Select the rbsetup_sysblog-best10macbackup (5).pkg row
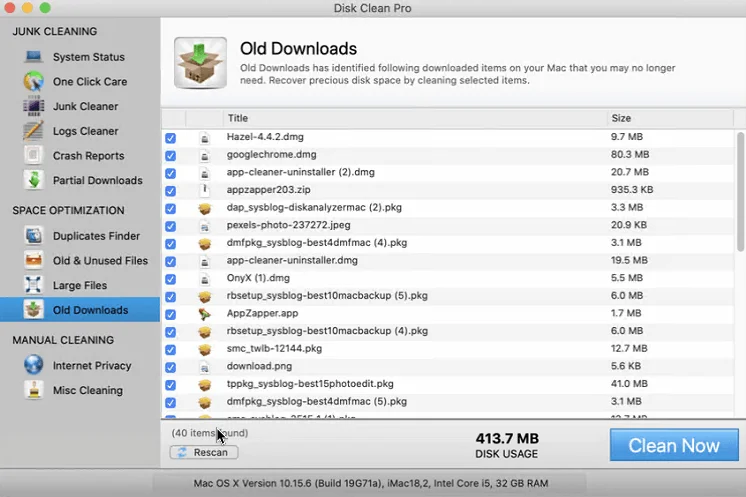This screenshot has height=497, width=746. [449, 296]
